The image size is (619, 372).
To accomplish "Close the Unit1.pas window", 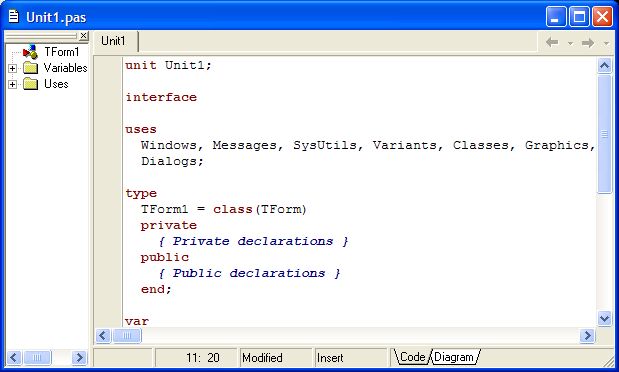I will pos(602,17).
